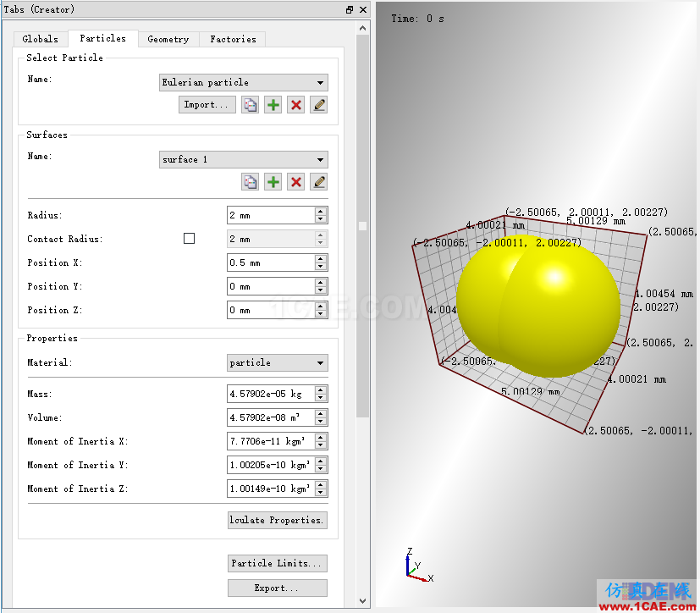Click the Moment of Inertia X field
The height and width of the screenshot is (613, 700).
pos(271,441)
